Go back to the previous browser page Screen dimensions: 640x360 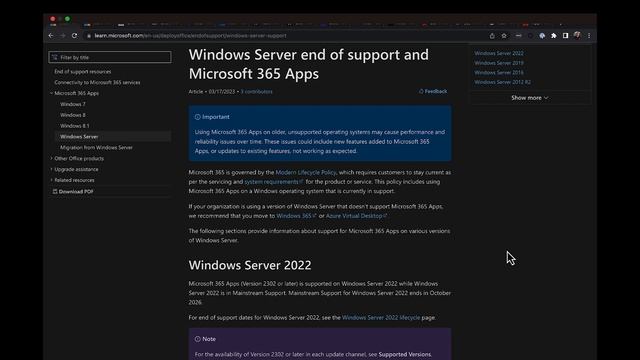pyautogui.click(x=51, y=36)
